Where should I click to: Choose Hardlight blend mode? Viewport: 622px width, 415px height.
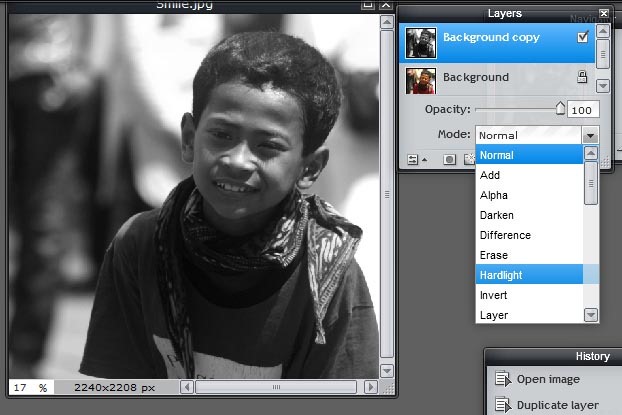[529, 275]
